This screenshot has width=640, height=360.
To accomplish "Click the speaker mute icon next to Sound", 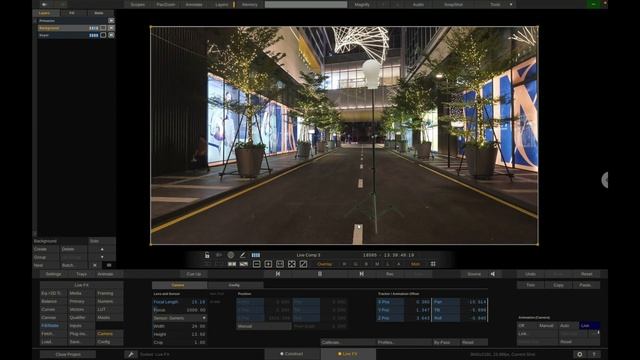I will tap(493, 274).
